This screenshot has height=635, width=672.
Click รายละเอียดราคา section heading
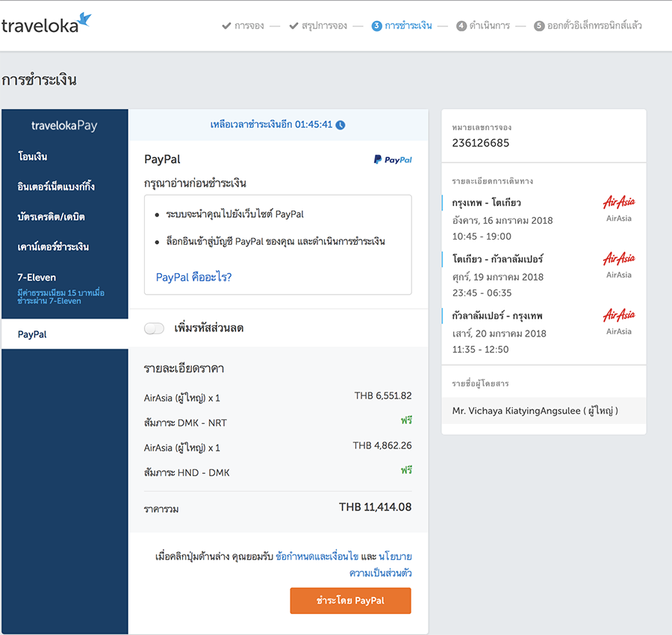click(x=184, y=368)
